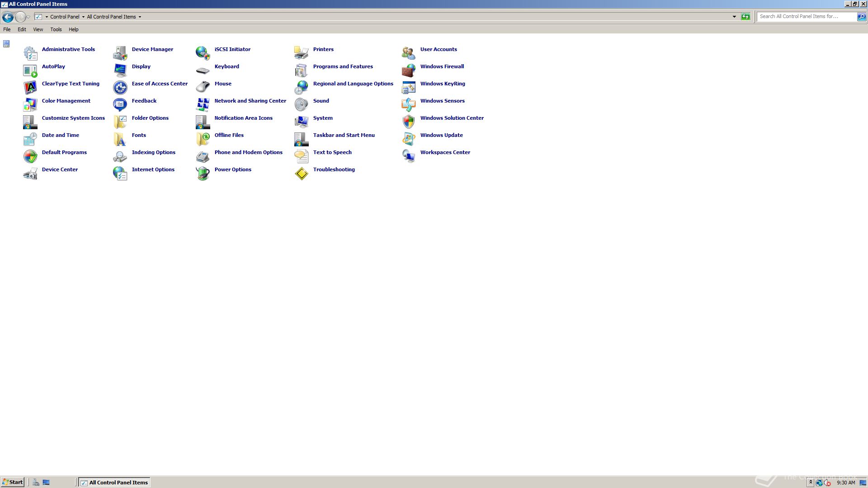Viewport: 868px width, 488px height.
Task: Open the System link
Action: click(x=323, y=118)
